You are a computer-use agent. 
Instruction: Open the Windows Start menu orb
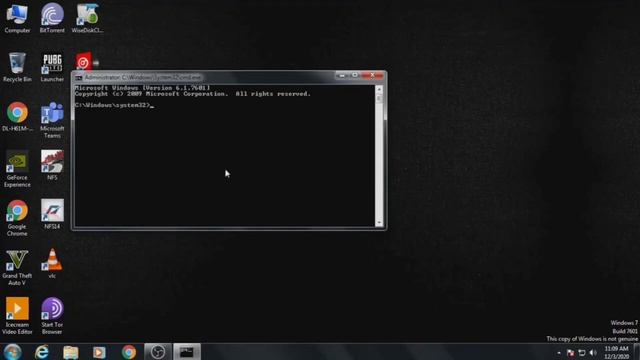coord(12,352)
